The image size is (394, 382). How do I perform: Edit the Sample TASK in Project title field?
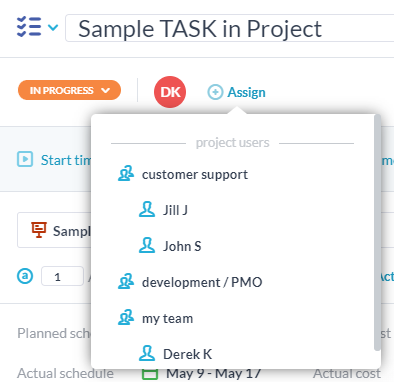click(x=230, y=28)
